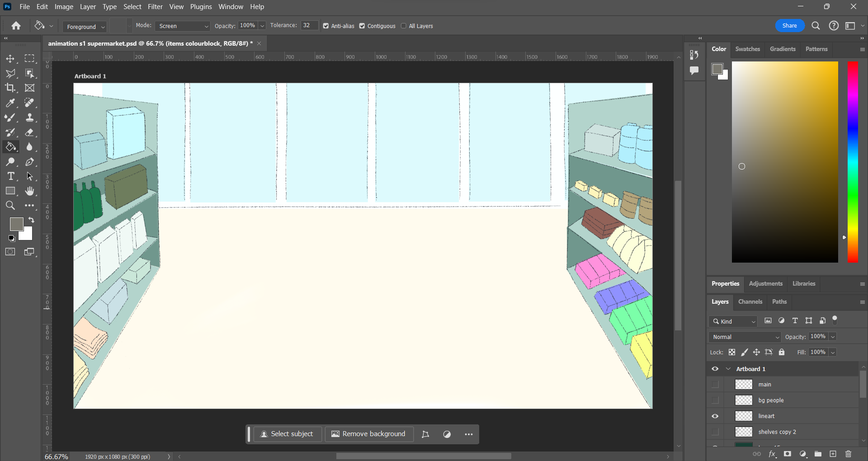Enable the All Layers checkbox
This screenshot has width=868, height=461.
coord(404,26)
